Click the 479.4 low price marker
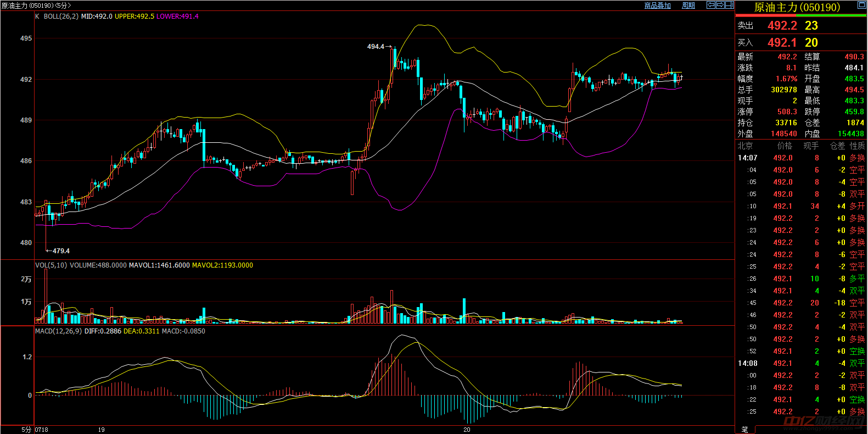 point(61,251)
